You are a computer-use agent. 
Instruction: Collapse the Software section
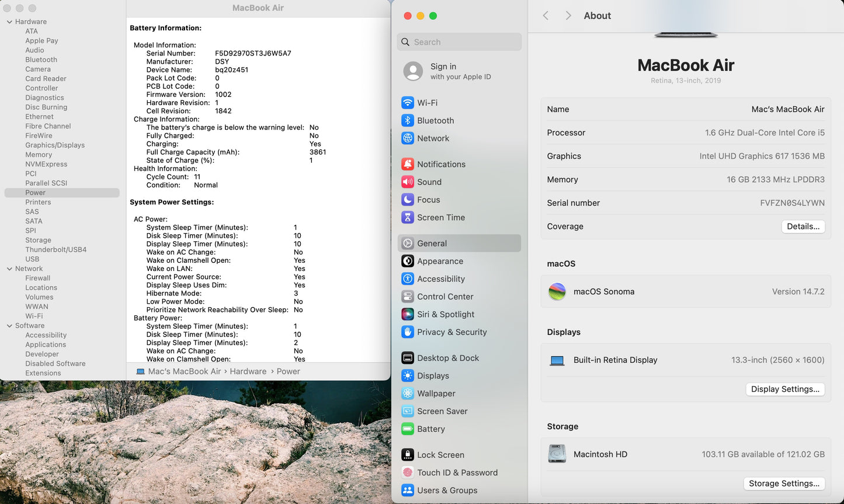pos(9,325)
